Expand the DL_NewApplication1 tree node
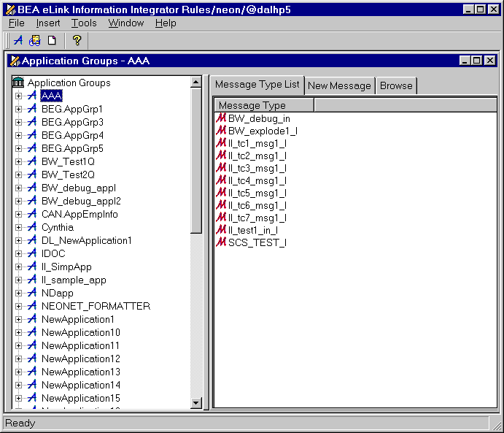Screen dimensions: 504x433 [19, 240]
